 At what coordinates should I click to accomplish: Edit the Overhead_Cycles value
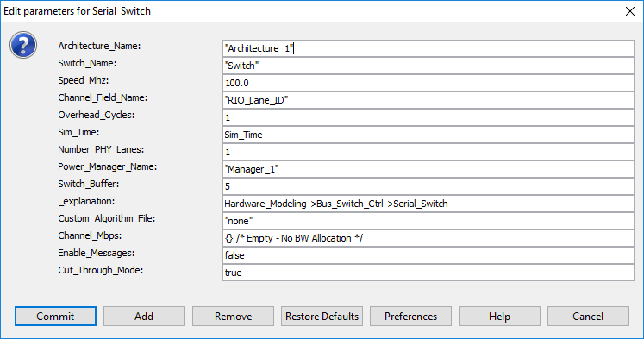coord(428,117)
